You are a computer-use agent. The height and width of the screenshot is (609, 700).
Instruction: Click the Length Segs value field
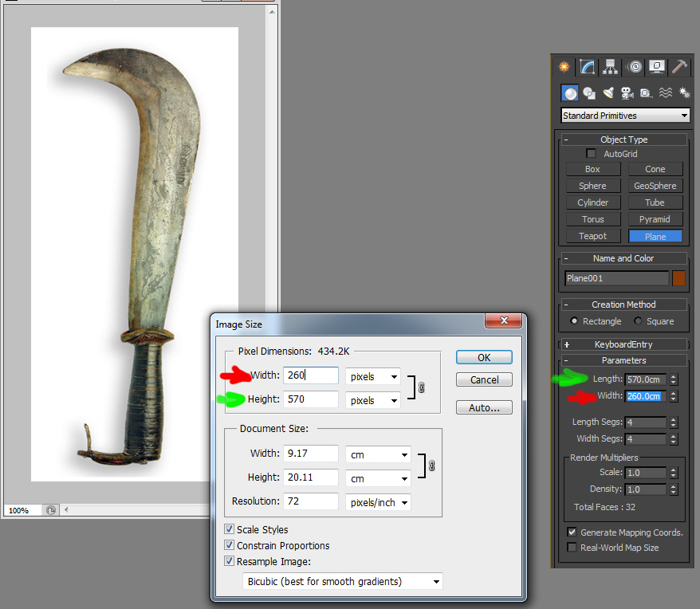pos(645,422)
